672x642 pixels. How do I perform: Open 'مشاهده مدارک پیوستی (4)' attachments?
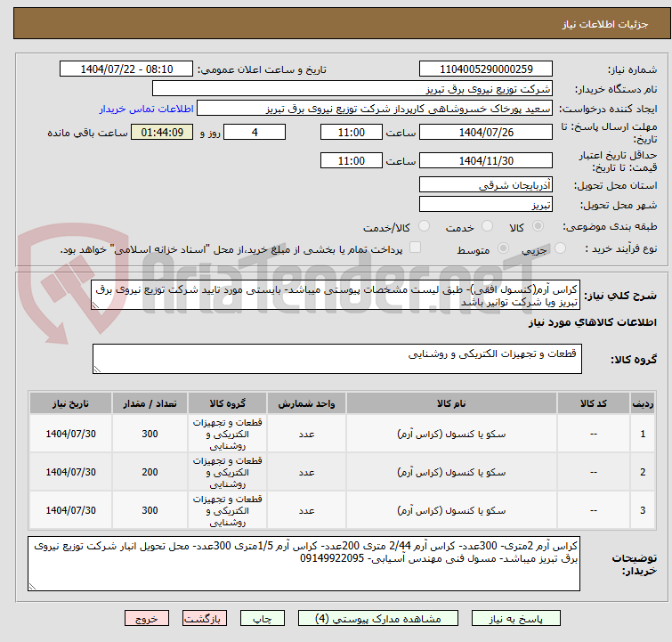[378, 618]
